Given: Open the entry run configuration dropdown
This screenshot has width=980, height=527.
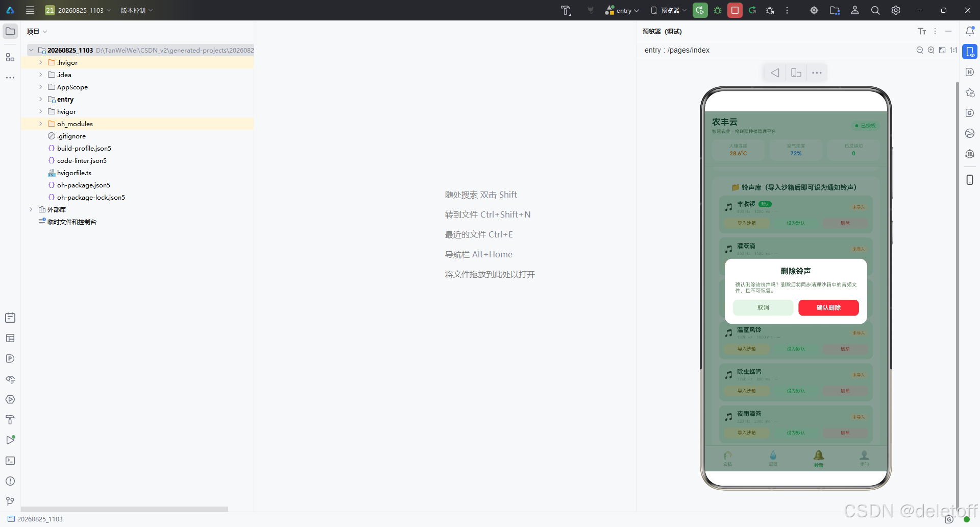Looking at the screenshot, I should pyautogui.click(x=622, y=10).
